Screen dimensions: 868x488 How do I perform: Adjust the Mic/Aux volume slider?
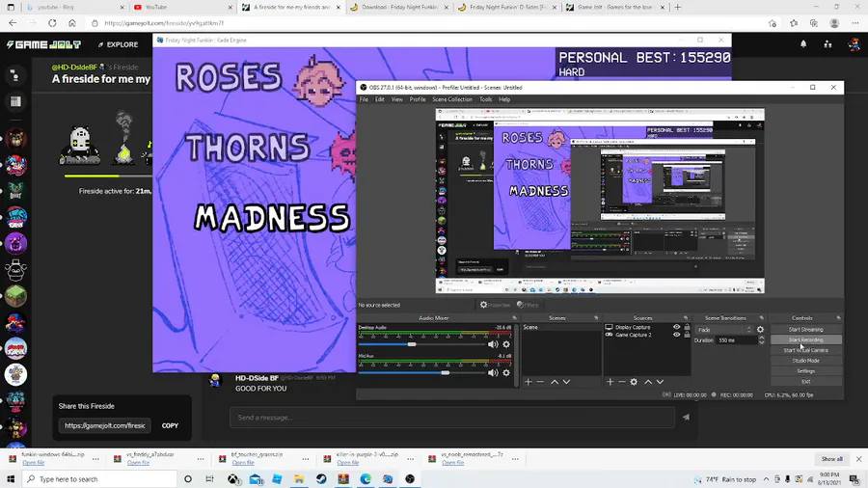(x=445, y=373)
